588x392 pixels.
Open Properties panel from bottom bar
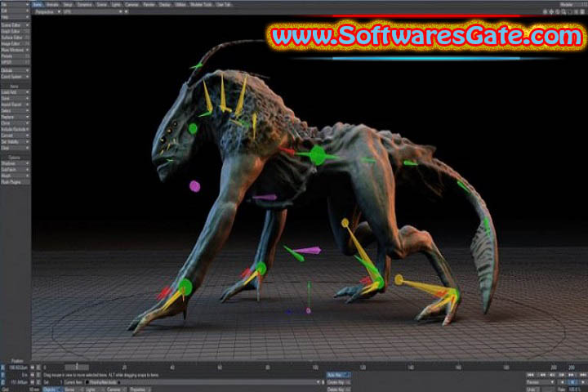coord(139,390)
